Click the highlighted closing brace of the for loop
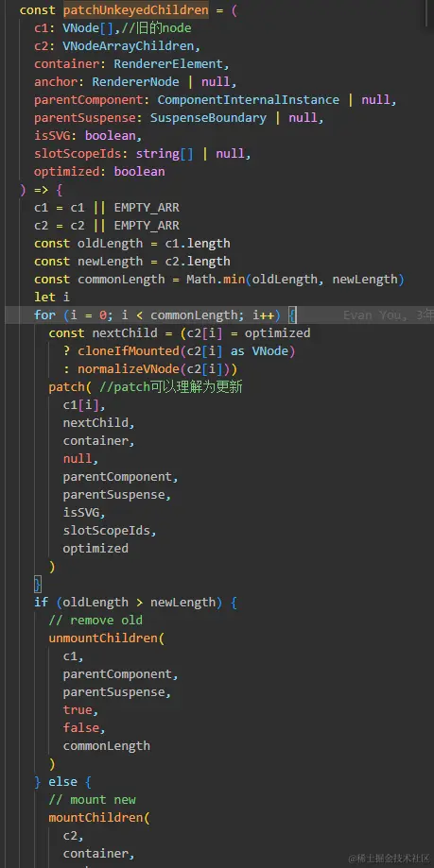Image resolution: width=434 pixels, height=868 pixels. 38,584
